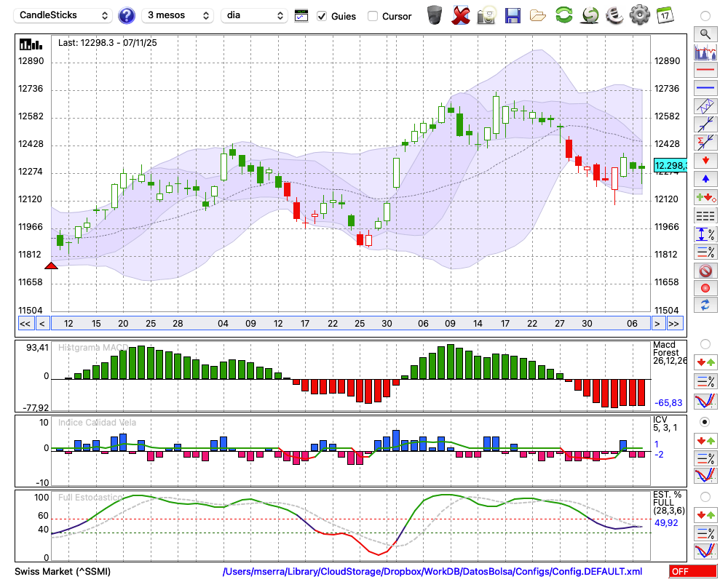Click the magnifier zoom tool
728x582 pixels.
click(x=705, y=33)
